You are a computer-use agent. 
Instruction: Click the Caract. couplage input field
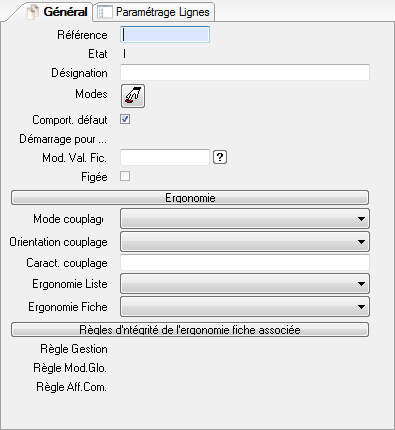pyautogui.click(x=245, y=263)
